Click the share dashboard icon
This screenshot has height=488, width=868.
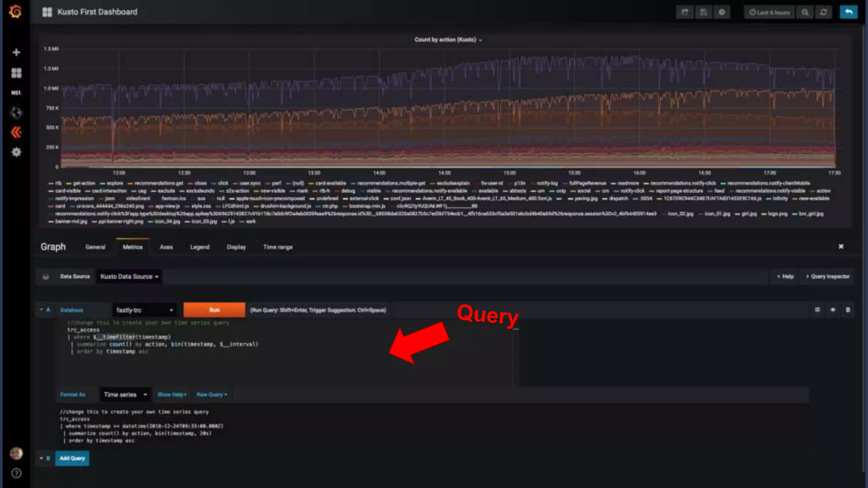click(684, 12)
